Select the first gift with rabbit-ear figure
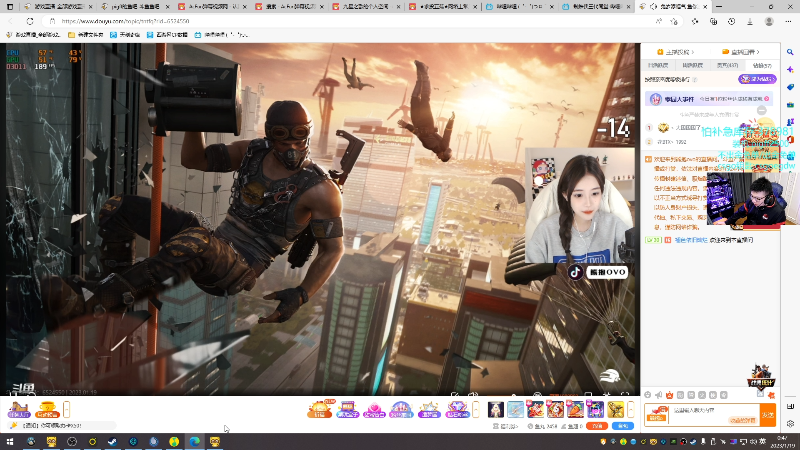Screen dimensions: 800x450 click(x=496, y=409)
